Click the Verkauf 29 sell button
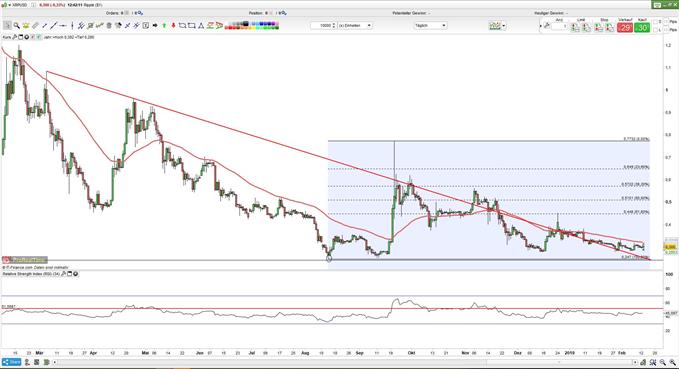Screen dimensions: 679x369 click(625, 28)
